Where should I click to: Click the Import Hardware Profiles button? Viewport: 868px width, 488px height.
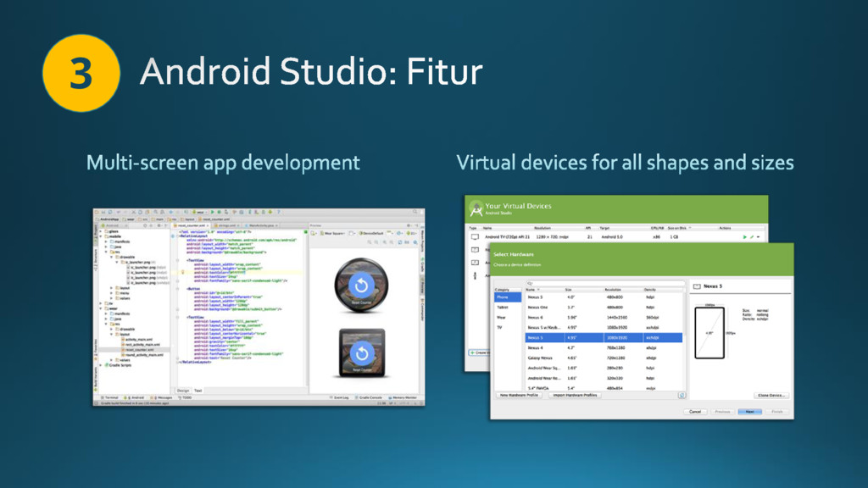pyautogui.click(x=576, y=395)
